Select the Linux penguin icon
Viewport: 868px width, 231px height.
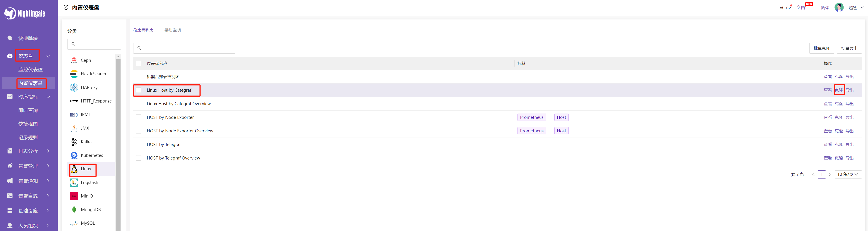click(74, 169)
